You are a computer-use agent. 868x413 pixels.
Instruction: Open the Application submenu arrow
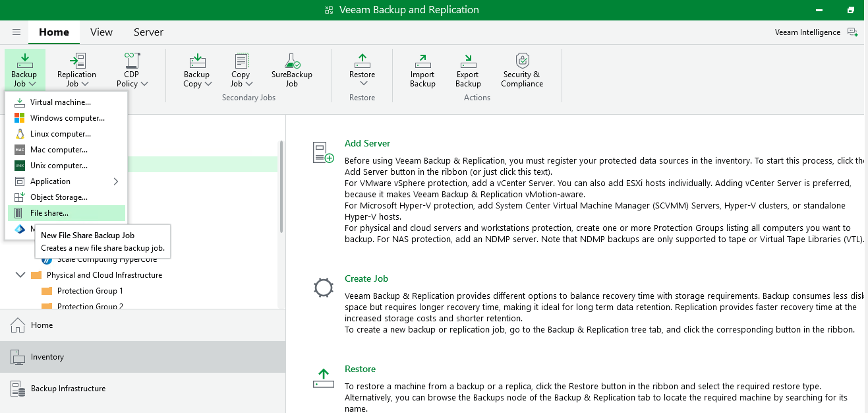[116, 181]
